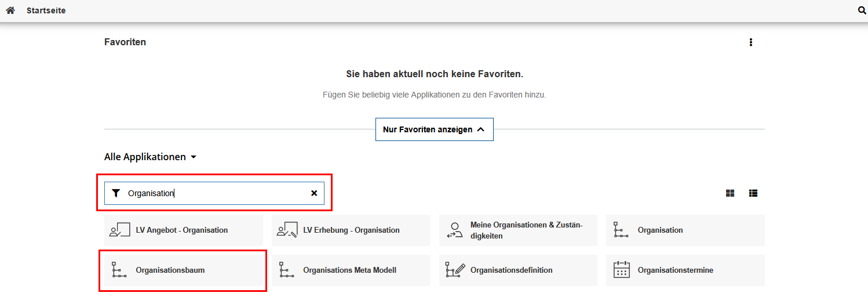Open Favoriten three-dot options menu
Screen dimensions: 868x307
751,42
